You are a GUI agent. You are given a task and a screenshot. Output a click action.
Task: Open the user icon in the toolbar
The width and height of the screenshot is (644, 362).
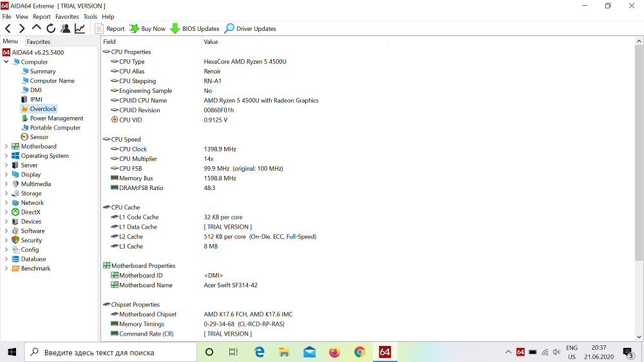pos(65,28)
